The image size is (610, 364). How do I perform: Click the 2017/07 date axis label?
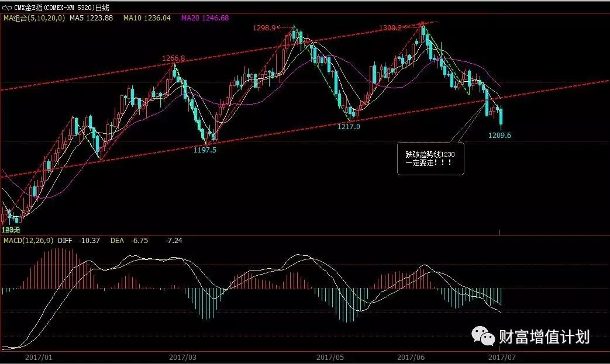tap(502, 358)
